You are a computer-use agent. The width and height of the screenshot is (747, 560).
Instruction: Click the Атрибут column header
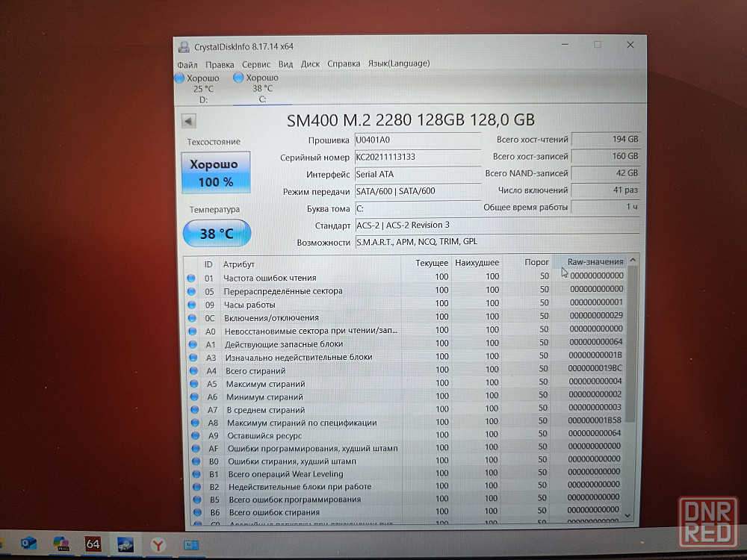tap(239, 264)
